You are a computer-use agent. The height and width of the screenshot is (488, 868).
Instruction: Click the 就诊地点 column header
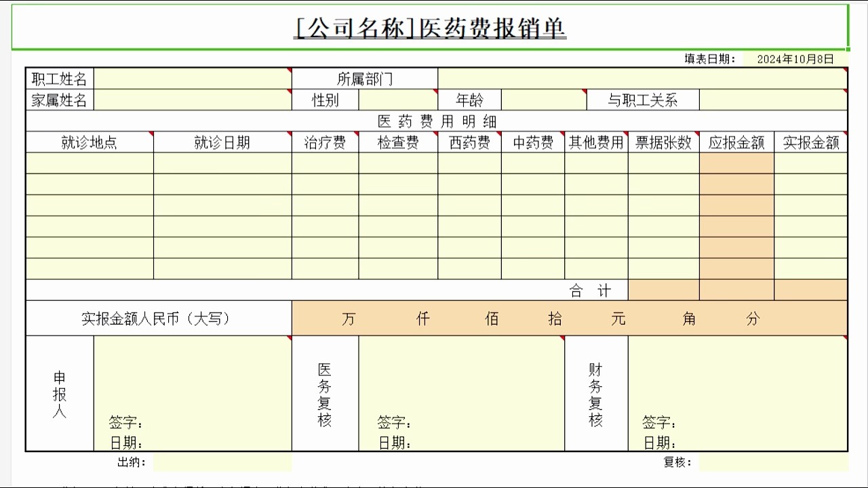pos(90,142)
